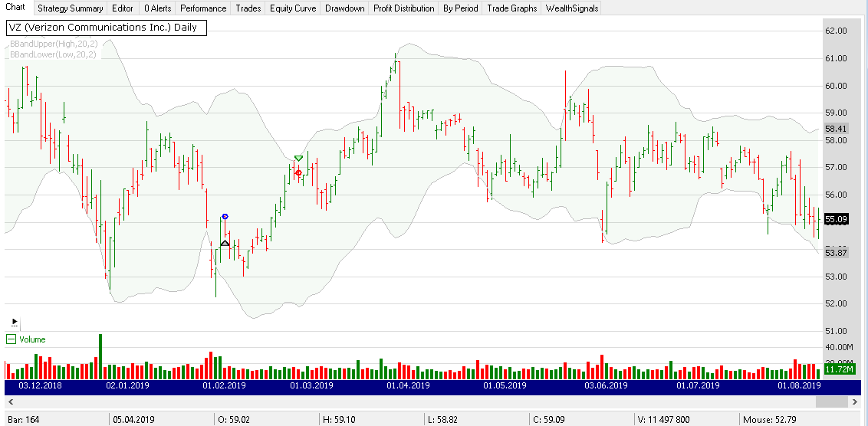The image size is (868, 426).
Task: Click the VZ Verizon Communications chart title
Action: pyautogui.click(x=105, y=28)
